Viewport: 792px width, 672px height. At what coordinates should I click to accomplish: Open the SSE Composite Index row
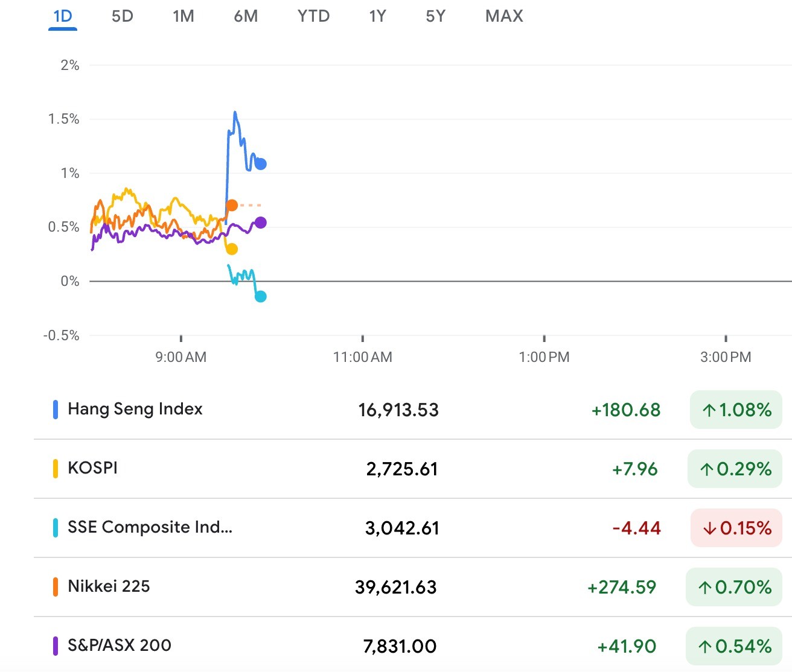pos(413,528)
